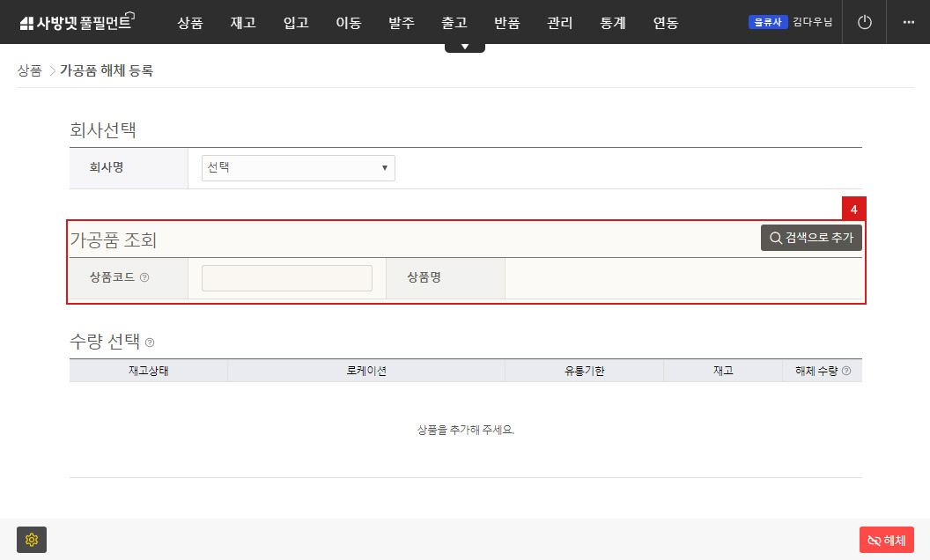The image size is (930, 560).
Task: Click the power/logout icon in top bar
Action: point(864,21)
